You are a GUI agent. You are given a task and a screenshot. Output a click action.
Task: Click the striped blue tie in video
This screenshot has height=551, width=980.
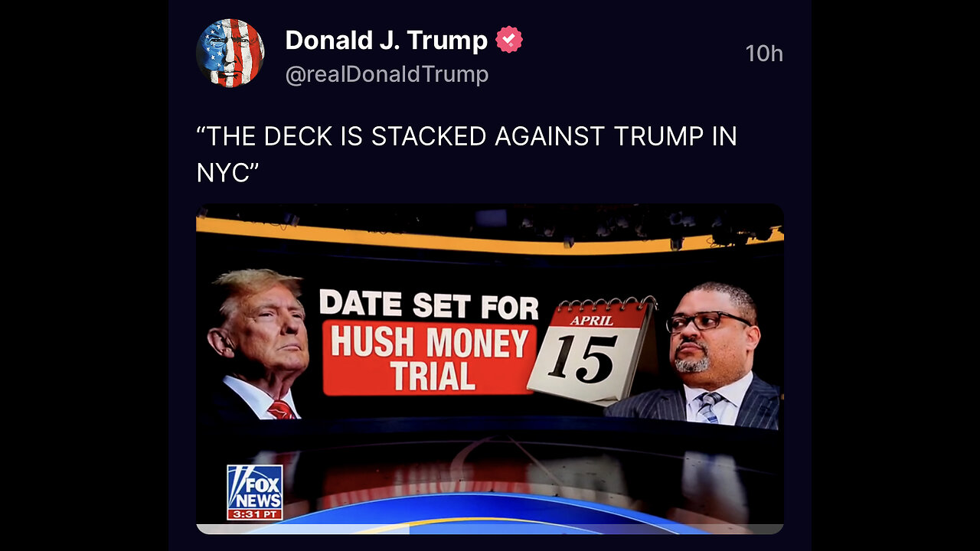click(709, 407)
